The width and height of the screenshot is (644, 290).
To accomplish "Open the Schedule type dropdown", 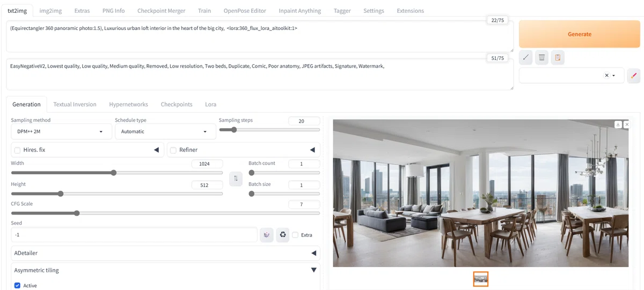I will [x=165, y=131].
